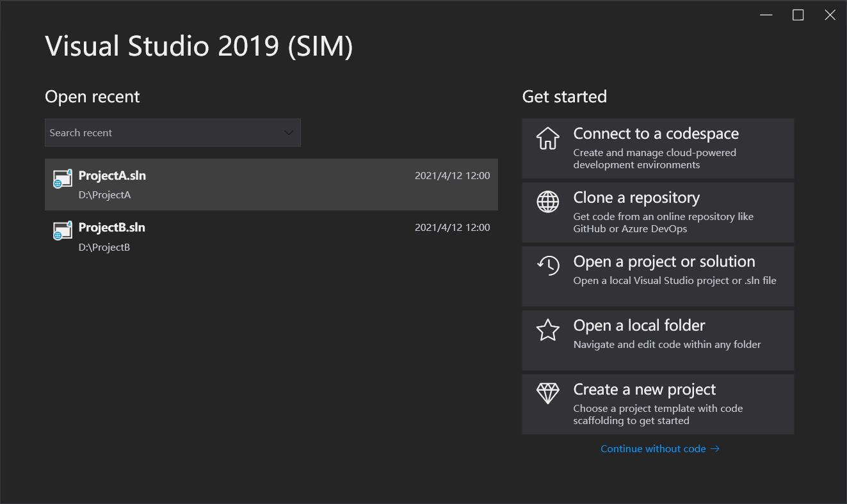The width and height of the screenshot is (847, 504).
Task: Focus the Search recent text field
Action: [160, 133]
